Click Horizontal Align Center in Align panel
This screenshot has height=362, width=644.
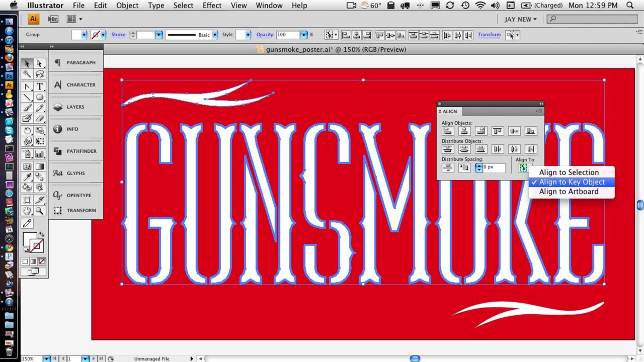pyautogui.click(x=464, y=131)
